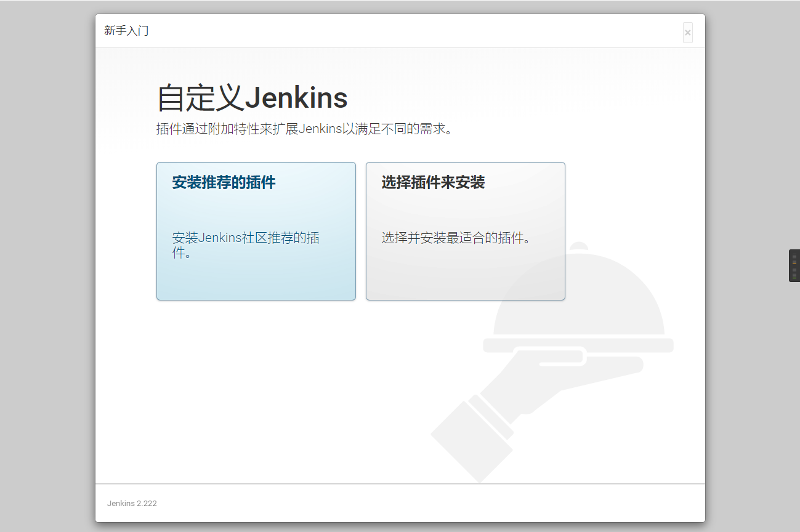Click the 新手入门 dialog title

[126, 31]
